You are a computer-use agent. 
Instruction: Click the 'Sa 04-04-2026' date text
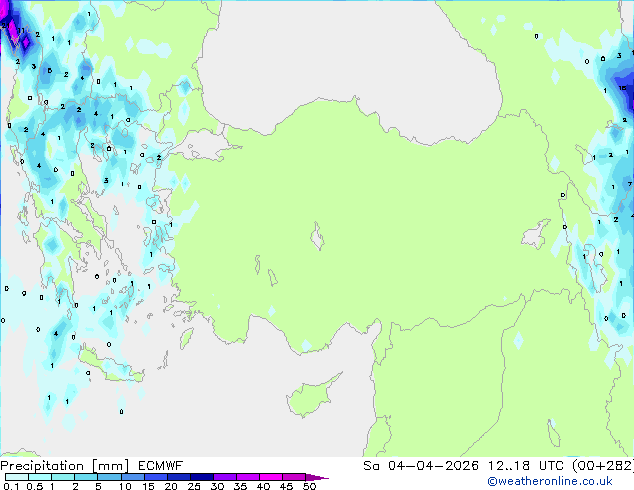click(x=421, y=466)
